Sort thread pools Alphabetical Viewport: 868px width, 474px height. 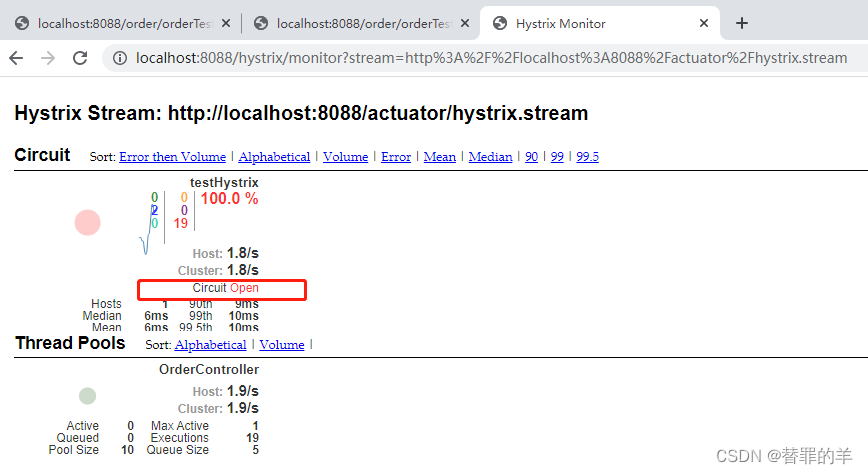tap(210, 344)
